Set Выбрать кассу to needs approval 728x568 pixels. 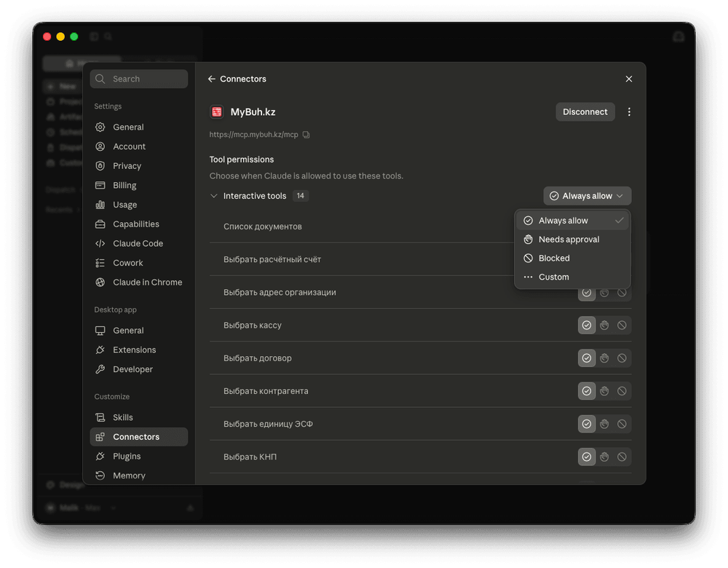point(604,325)
